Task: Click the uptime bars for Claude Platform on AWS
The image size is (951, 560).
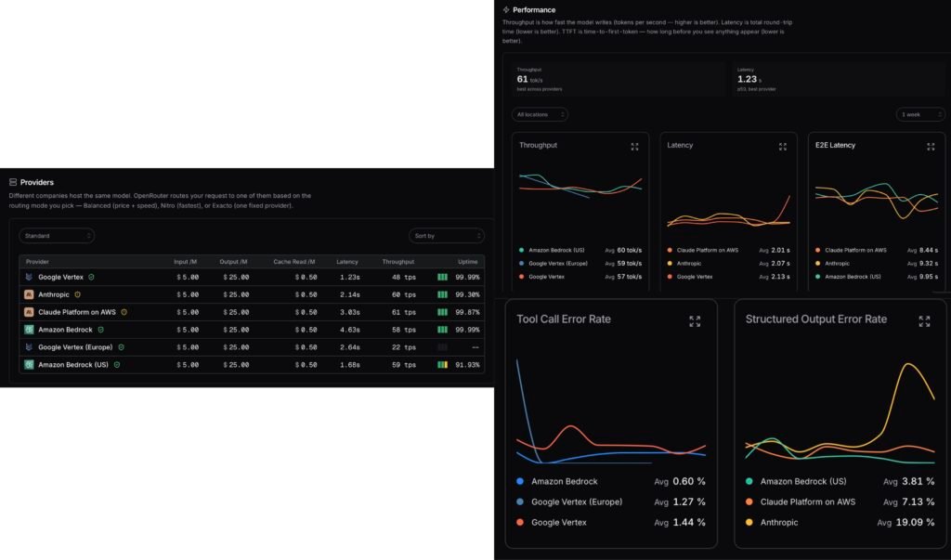Action: tap(442, 312)
